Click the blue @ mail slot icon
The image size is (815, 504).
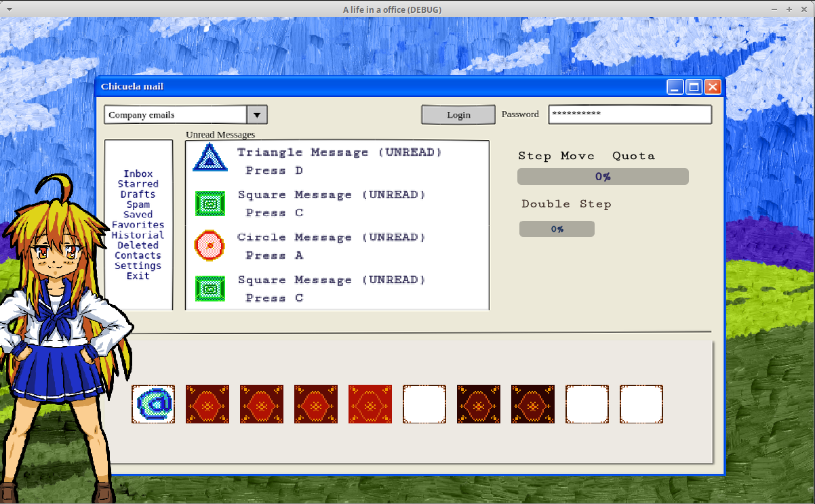(x=153, y=404)
